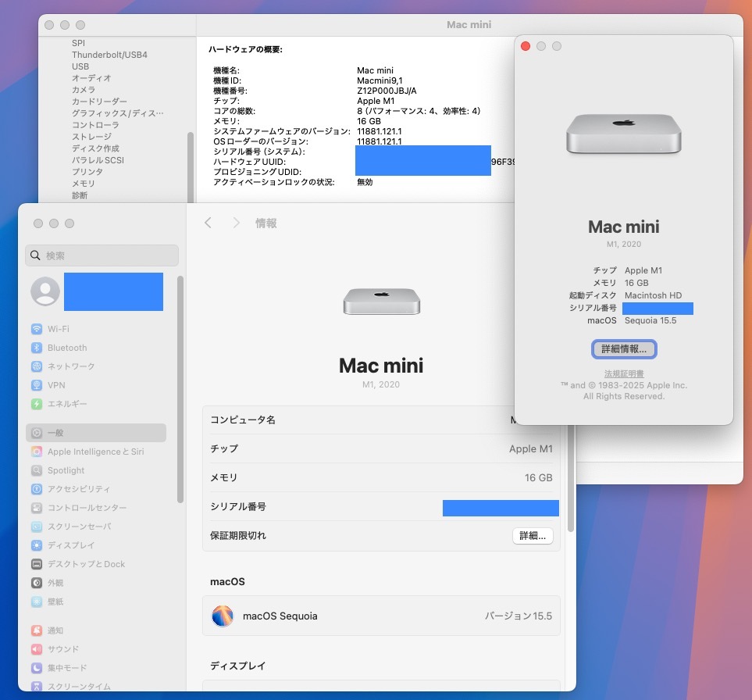Image resolution: width=752 pixels, height=700 pixels.
Task: Select SPI in System Information sidebar
Action: (78, 43)
